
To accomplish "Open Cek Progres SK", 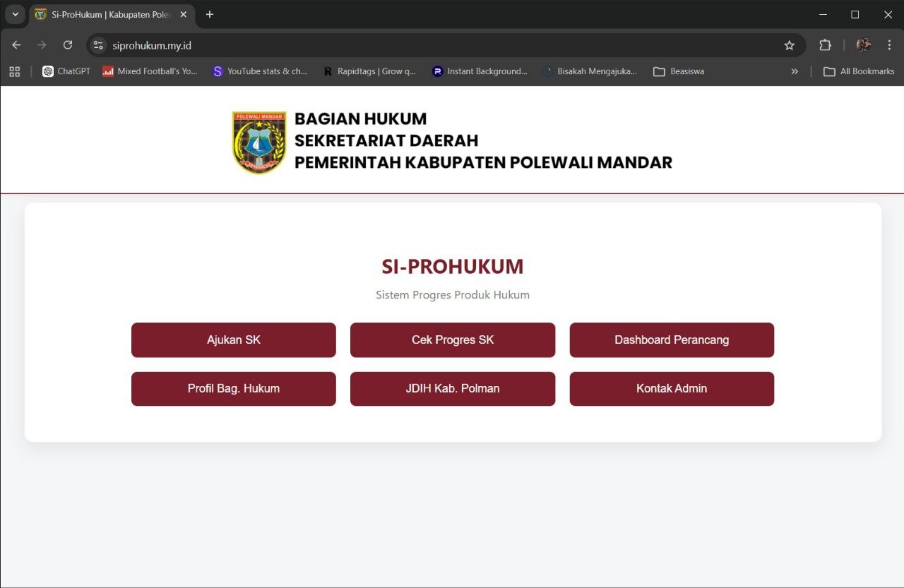I will click(452, 340).
